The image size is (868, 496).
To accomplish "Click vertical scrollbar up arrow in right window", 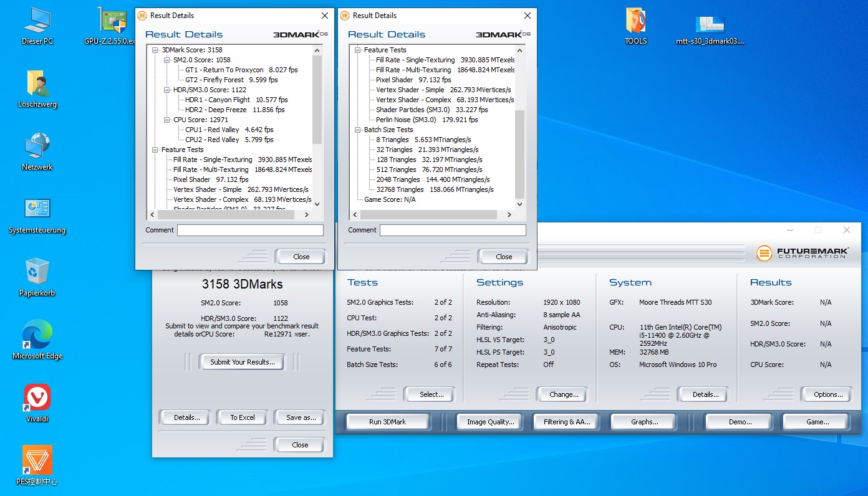I will point(519,49).
